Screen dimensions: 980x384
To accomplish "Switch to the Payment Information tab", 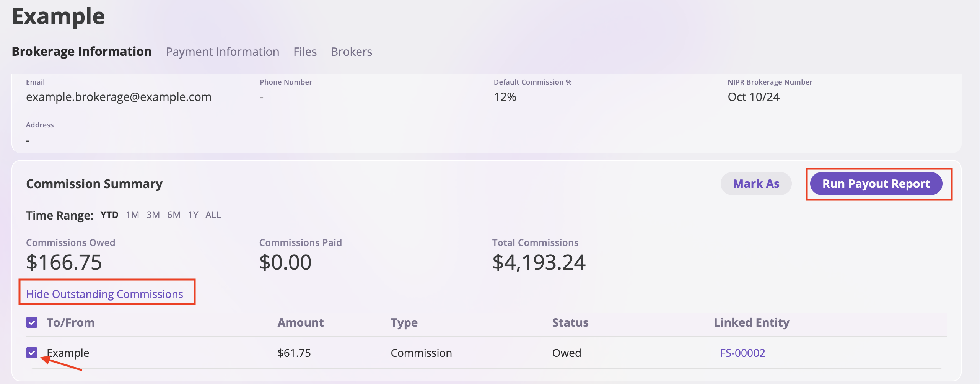I will point(222,52).
